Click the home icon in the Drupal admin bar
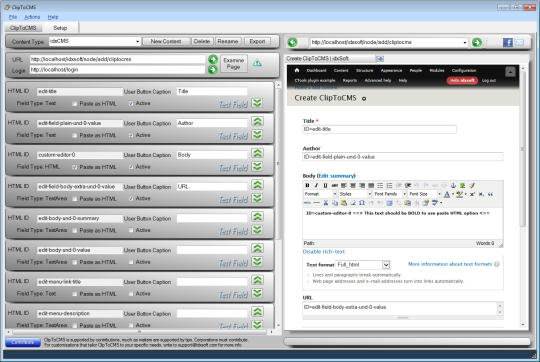Screen dimensions: 540x362 (297, 70)
